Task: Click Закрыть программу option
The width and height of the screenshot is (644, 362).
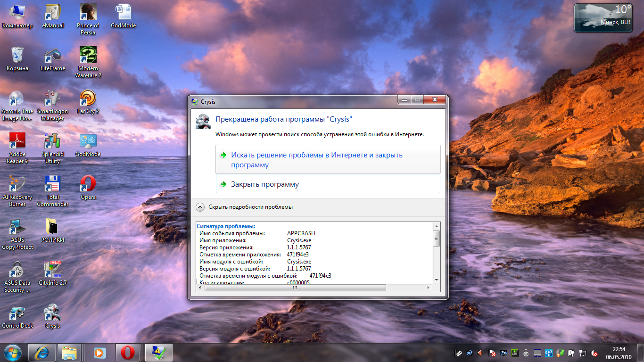Action: point(328,184)
